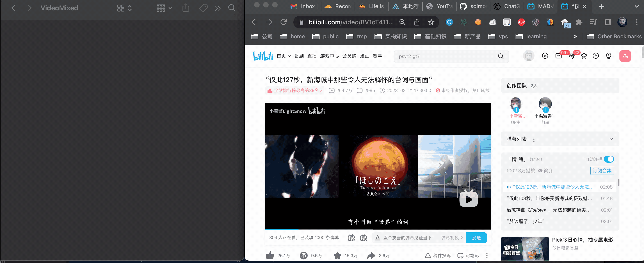The height and width of the screenshot is (263, 644).
Task: Bookmark this page with the star icon
Action: click(431, 22)
